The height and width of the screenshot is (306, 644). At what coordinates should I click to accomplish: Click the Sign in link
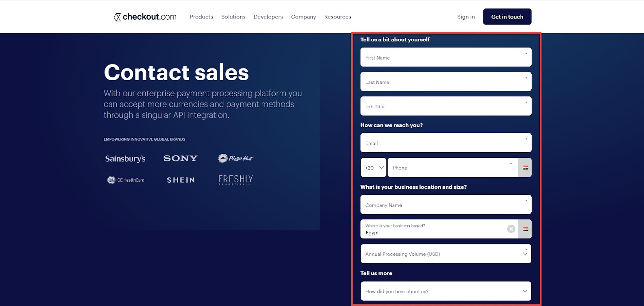(x=466, y=17)
